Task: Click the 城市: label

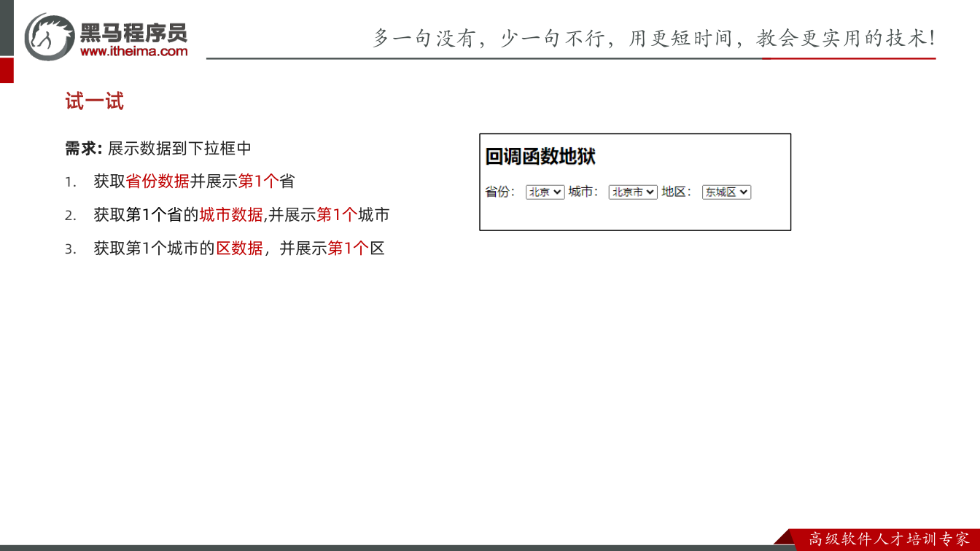Action: (x=583, y=192)
